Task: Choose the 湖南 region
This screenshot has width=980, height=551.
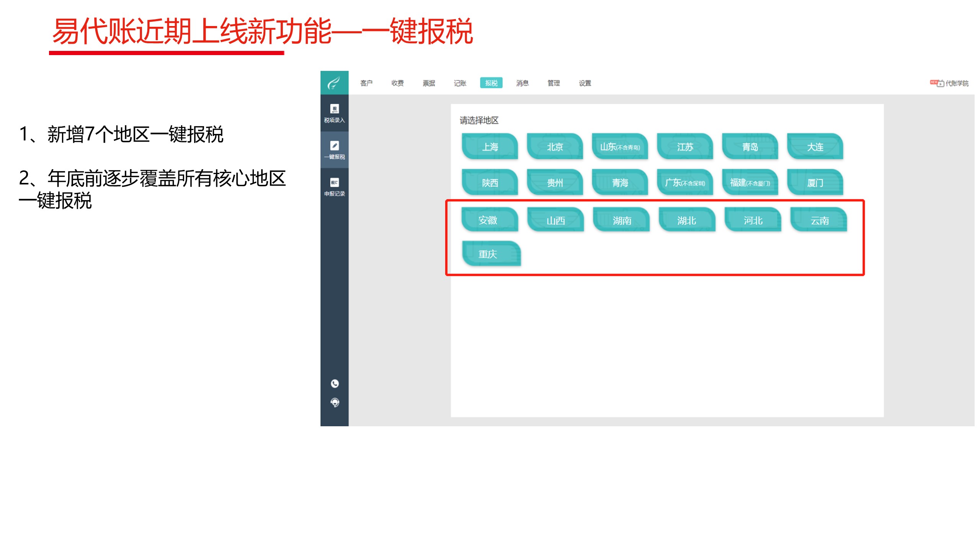Action: pyautogui.click(x=622, y=220)
